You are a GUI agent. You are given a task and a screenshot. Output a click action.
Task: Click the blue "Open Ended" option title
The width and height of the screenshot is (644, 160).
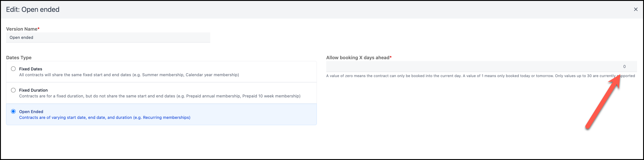31,112
